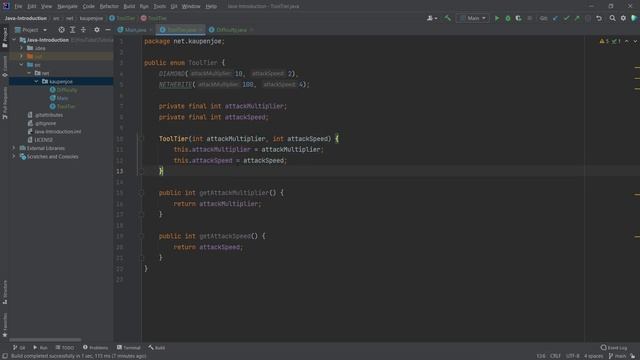This screenshot has width=640, height=360.
Task: Collapse the kaupenjoe package node
Action: (x=37, y=82)
